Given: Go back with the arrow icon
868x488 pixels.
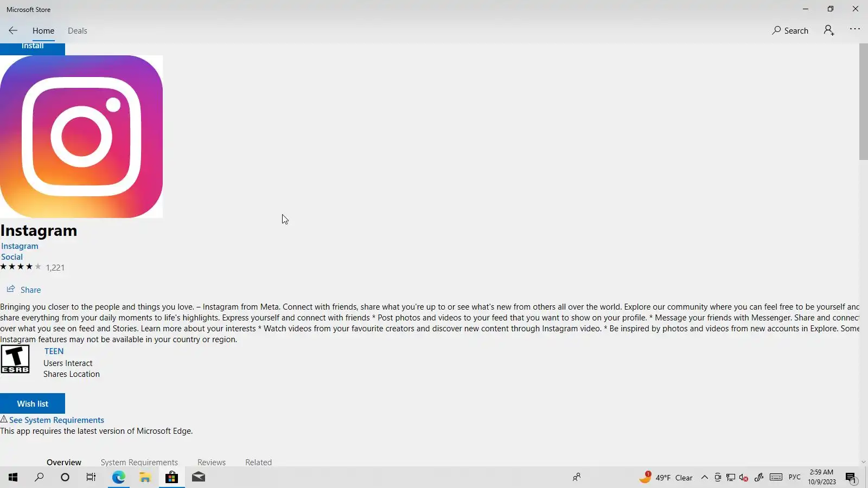Looking at the screenshot, I should [x=13, y=31].
